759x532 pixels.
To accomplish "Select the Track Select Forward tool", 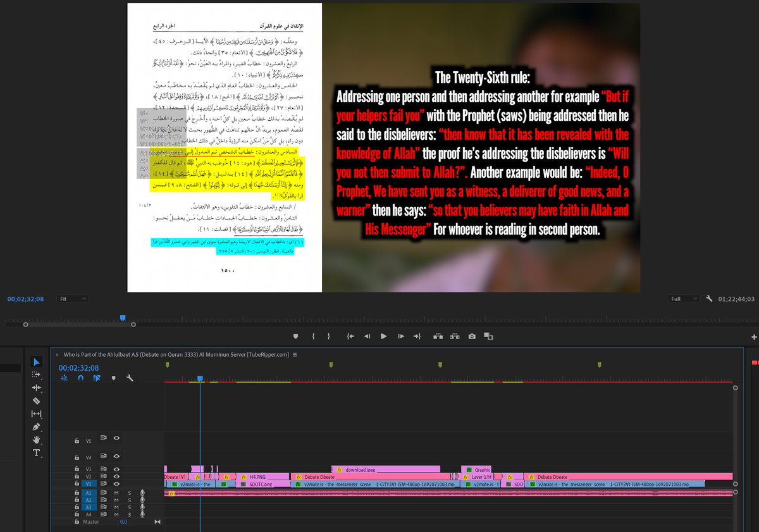I will coord(37,374).
